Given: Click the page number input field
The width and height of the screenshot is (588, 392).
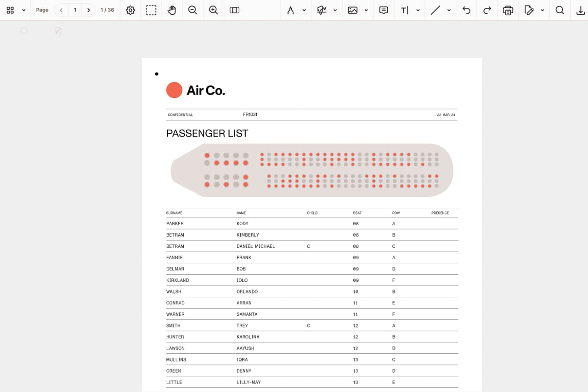Looking at the screenshot, I should (x=75, y=10).
